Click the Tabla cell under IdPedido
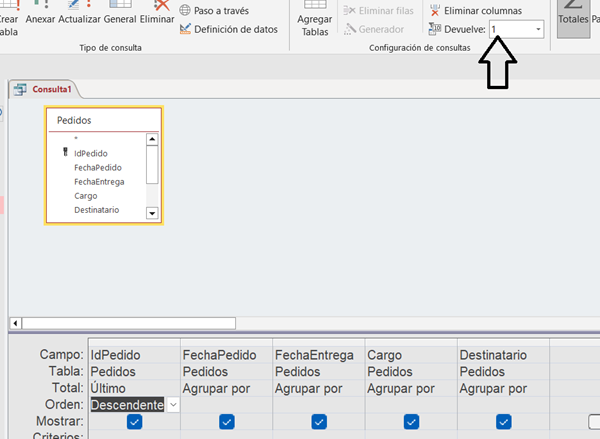 [135, 372]
